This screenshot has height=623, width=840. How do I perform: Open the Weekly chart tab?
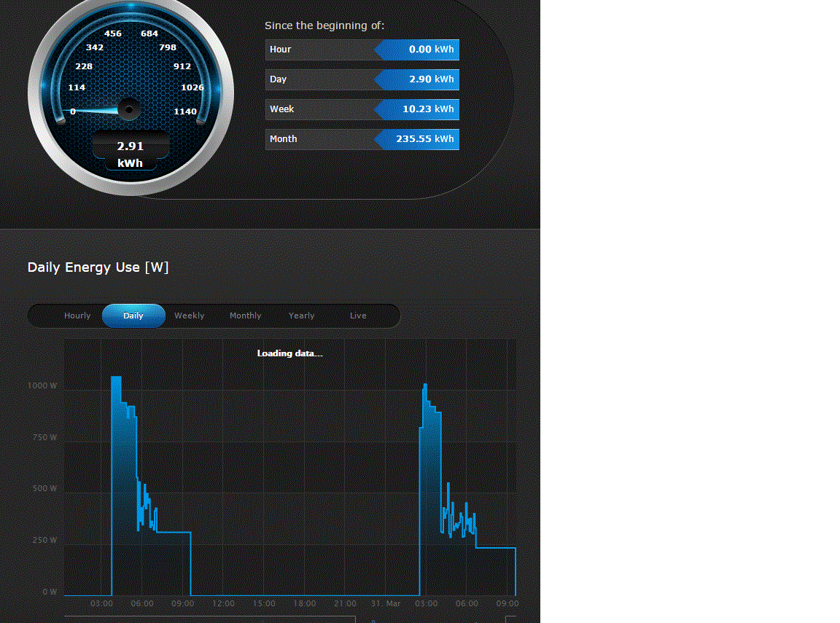189,316
